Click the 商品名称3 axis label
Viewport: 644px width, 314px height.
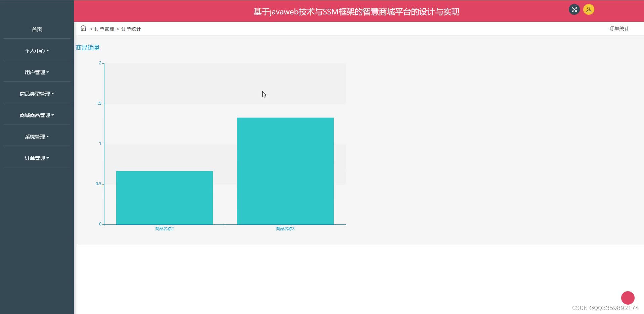285,229
